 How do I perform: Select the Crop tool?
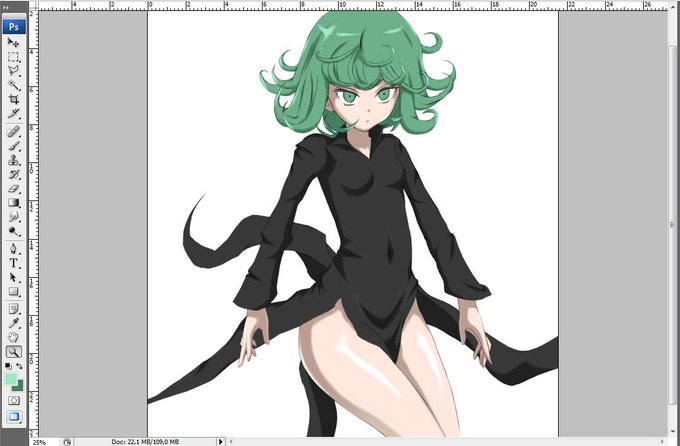pos(13,99)
